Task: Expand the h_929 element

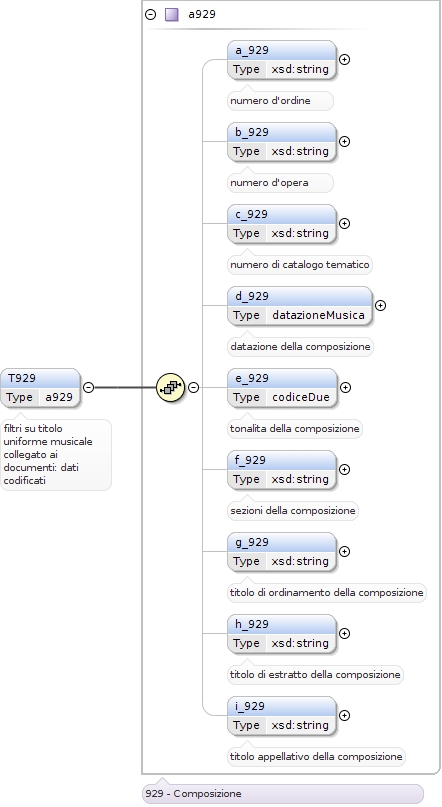Action: coord(345,633)
